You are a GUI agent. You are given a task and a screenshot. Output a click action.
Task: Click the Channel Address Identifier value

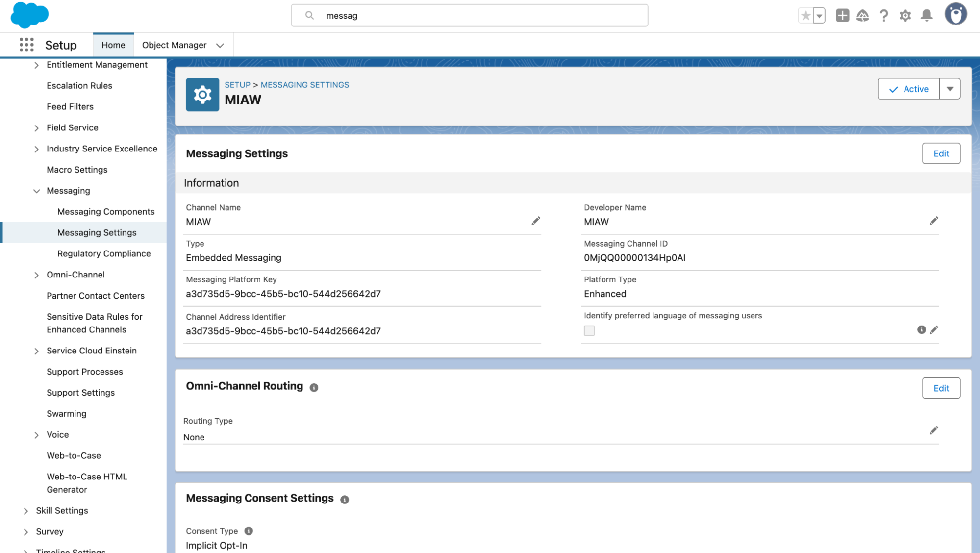[283, 331]
